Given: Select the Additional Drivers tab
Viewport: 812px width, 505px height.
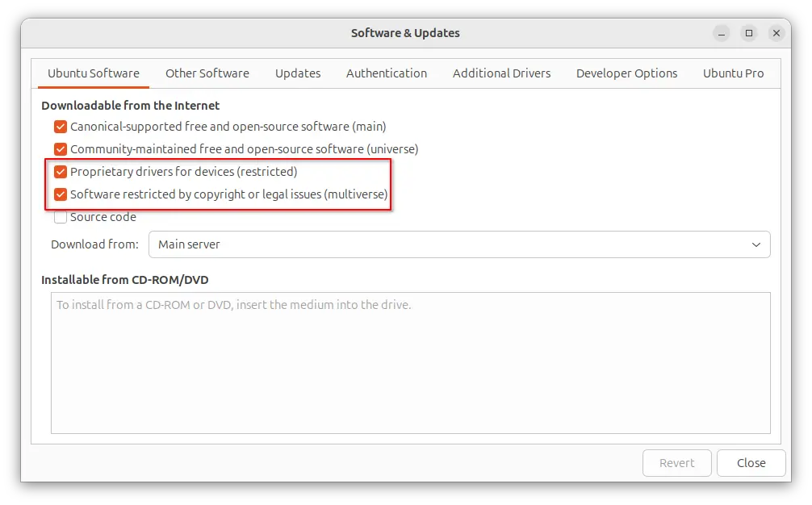Looking at the screenshot, I should coord(501,73).
